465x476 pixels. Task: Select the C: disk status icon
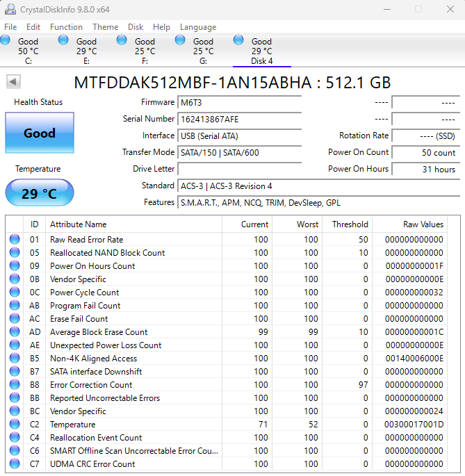coord(5,40)
